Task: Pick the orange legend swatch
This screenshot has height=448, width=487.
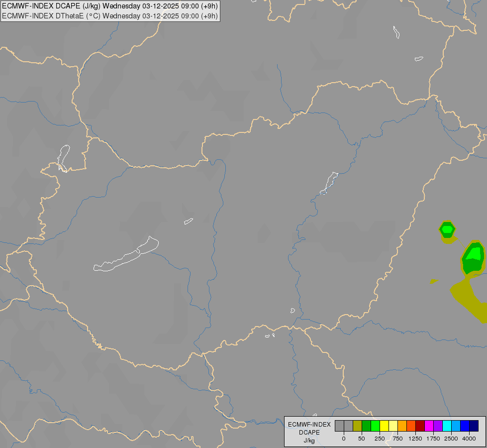Action: coord(402,426)
